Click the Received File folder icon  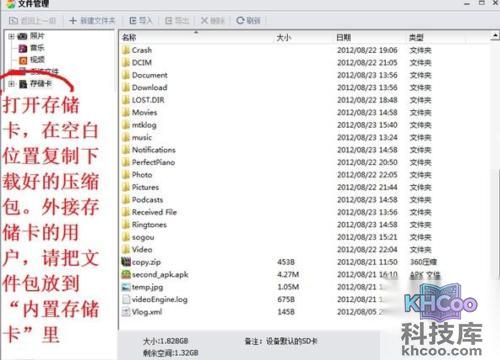click(x=126, y=212)
